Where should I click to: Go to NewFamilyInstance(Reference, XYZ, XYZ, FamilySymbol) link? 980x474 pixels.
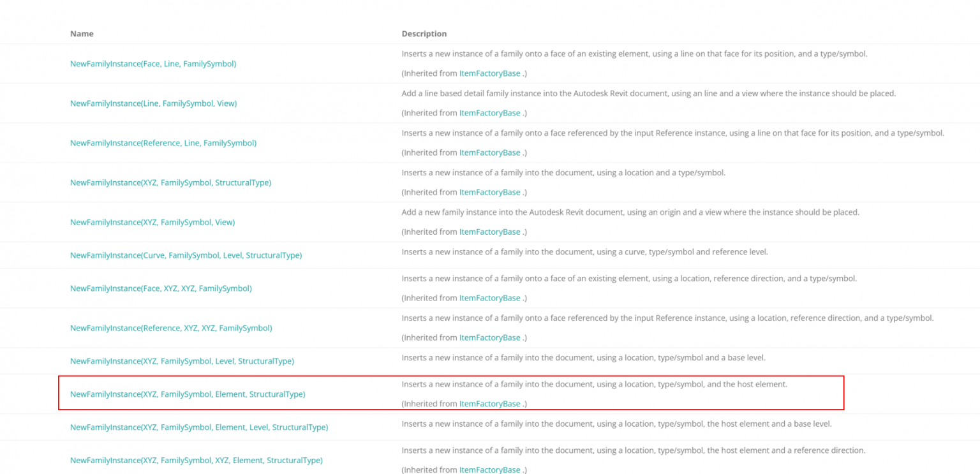tap(171, 328)
